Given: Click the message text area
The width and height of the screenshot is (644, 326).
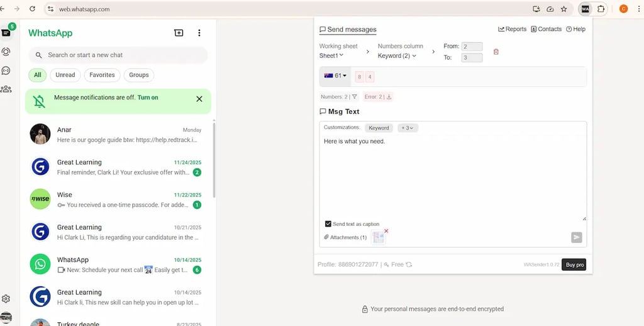Looking at the screenshot, I should [x=453, y=177].
